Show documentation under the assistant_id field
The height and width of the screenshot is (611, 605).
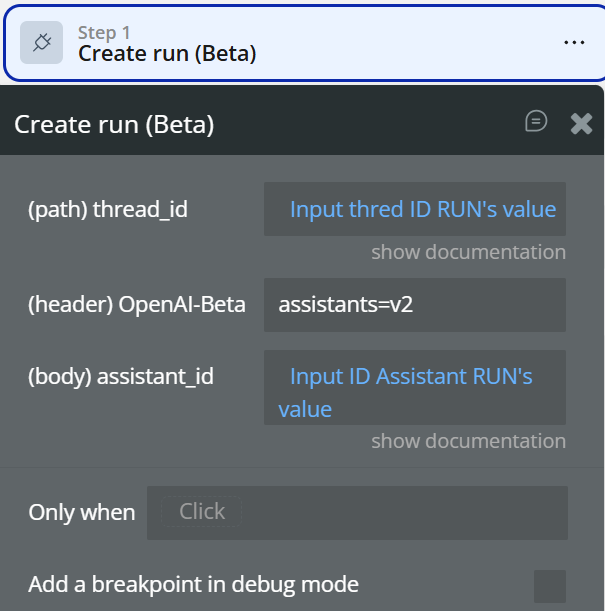468,441
